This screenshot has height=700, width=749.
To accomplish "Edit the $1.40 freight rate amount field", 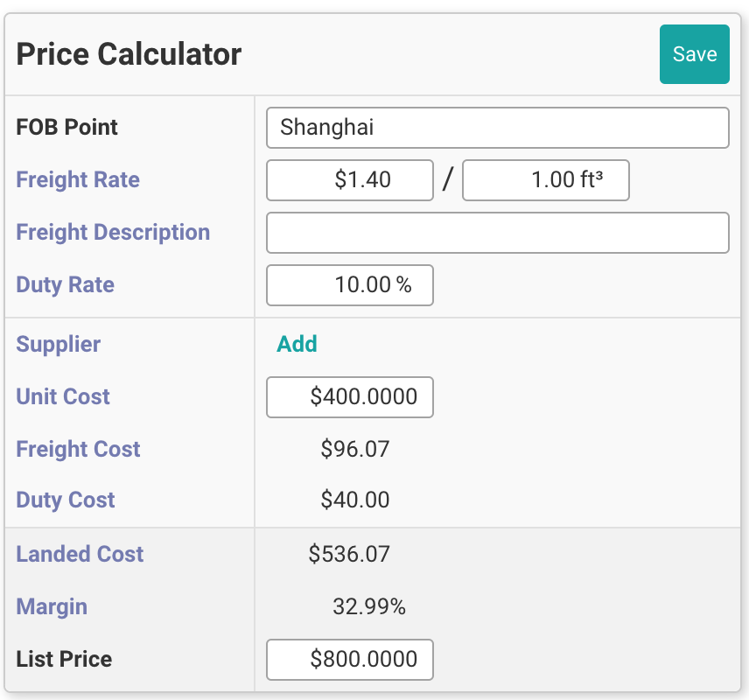I will point(350,180).
